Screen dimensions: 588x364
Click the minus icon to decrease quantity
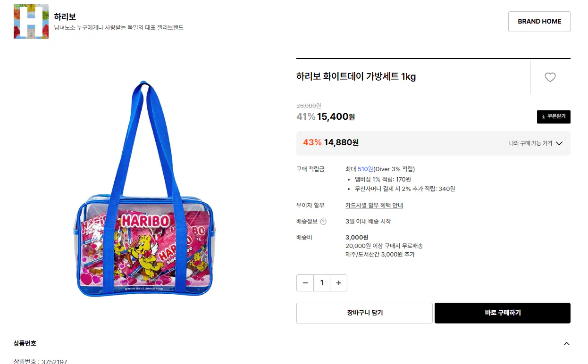pos(305,283)
